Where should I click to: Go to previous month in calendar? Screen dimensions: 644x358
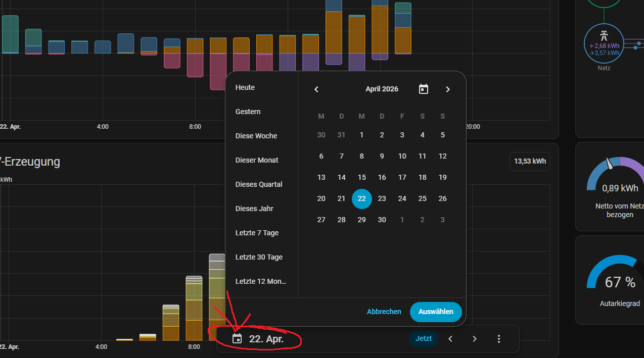(x=316, y=89)
